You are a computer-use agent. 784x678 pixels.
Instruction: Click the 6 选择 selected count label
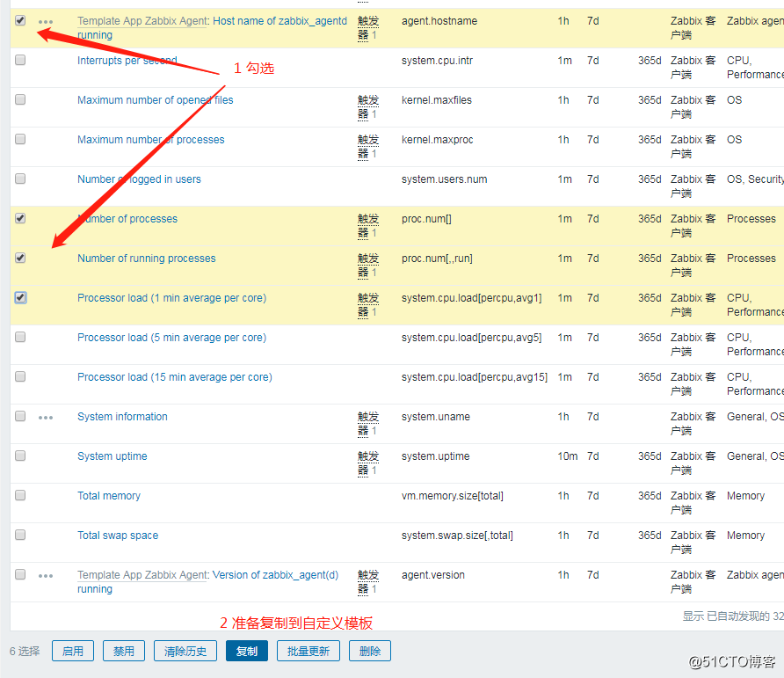click(x=25, y=651)
